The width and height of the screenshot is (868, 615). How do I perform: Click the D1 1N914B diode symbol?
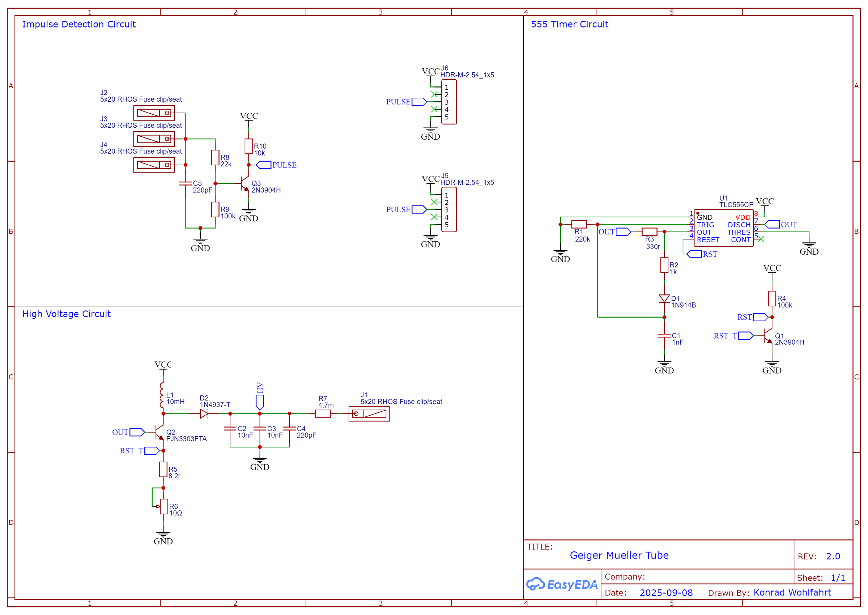(664, 299)
